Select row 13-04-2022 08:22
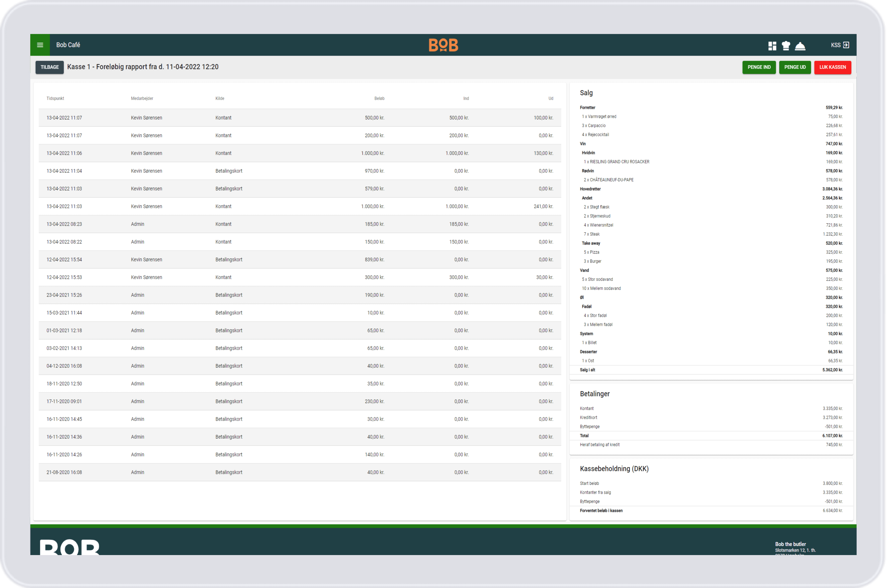 [300, 242]
